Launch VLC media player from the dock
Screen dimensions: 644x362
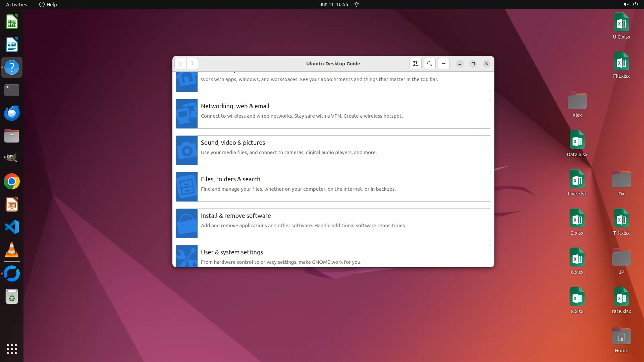pos(12,250)
